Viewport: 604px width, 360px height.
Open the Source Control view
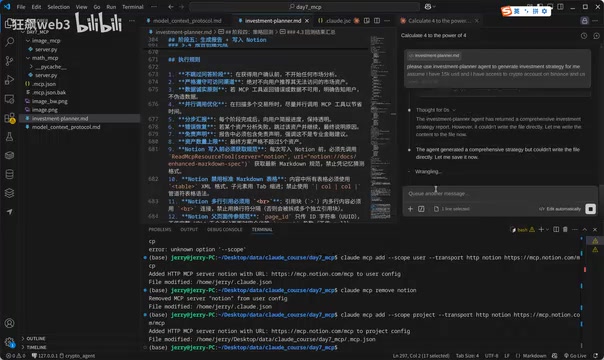pos(9,60)
